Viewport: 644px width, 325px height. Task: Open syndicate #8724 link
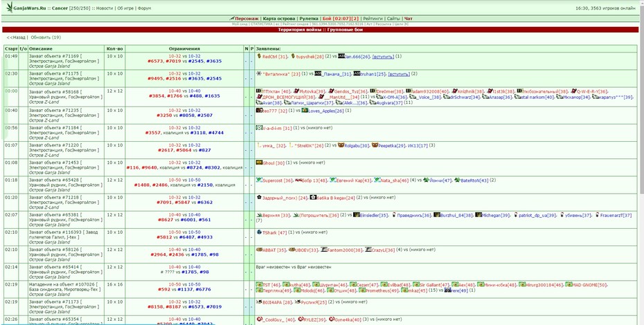(x=195, y=167)
